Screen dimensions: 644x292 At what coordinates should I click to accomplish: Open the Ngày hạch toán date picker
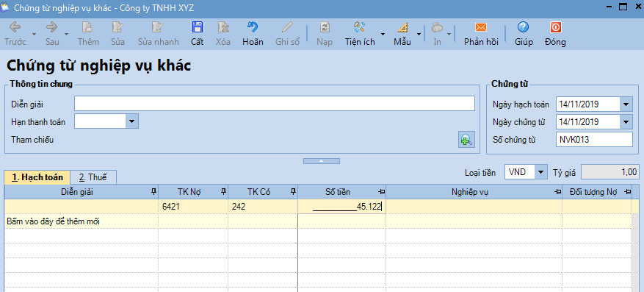tap(626, 104)
